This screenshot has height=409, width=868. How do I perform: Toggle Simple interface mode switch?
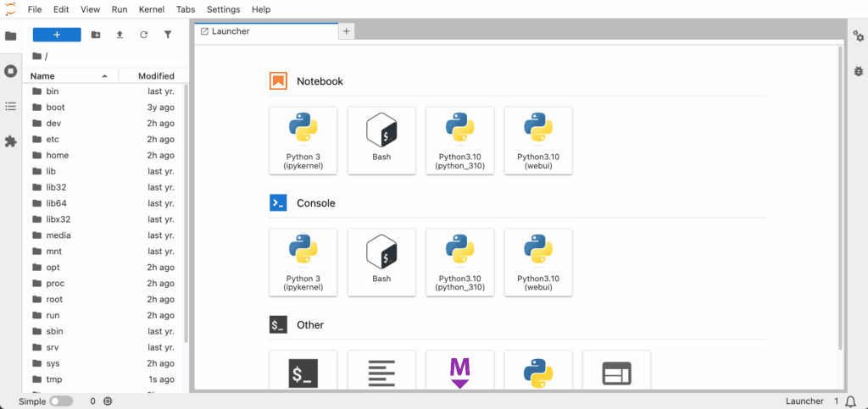click(x=61, y=401)
